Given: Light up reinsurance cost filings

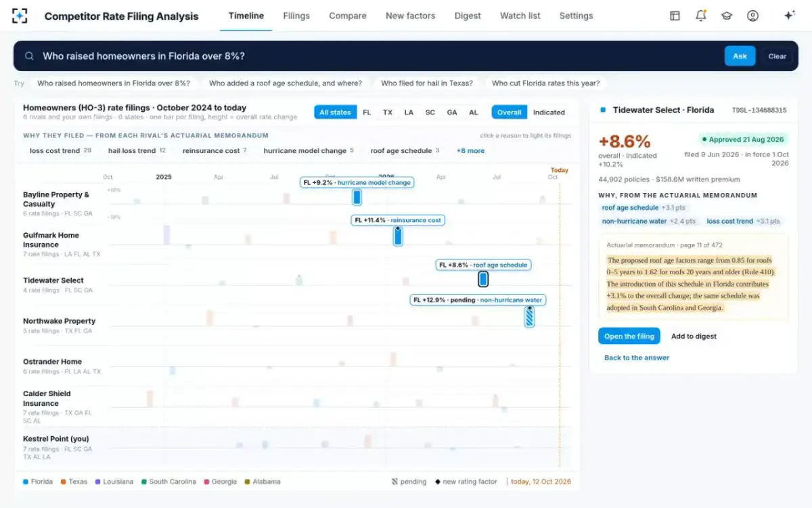Looking at the screenshot, I should coord(215,150).
